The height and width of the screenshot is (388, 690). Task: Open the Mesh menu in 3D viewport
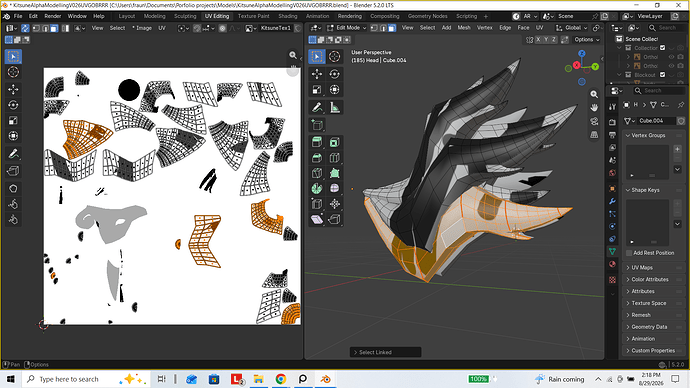[x=464, y=28]
